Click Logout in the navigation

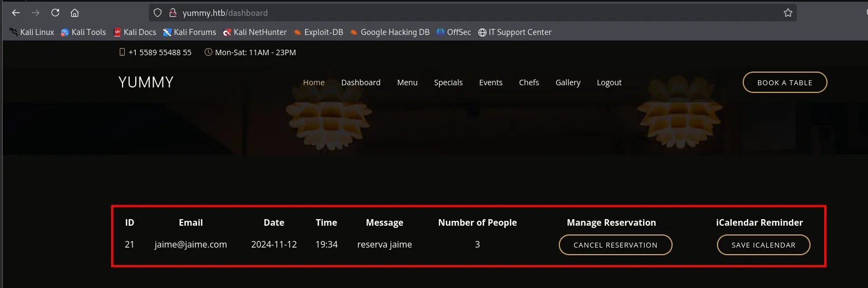tap(609, 83)
